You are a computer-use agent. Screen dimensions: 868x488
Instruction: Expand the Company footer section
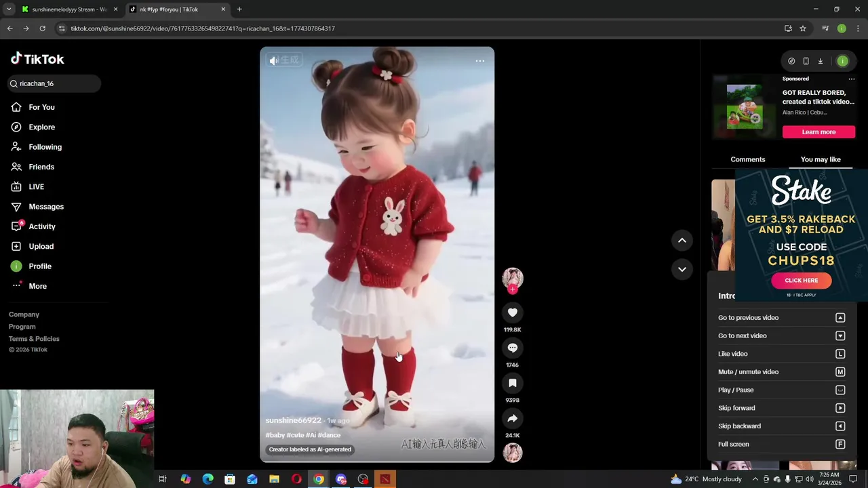coord(24,314)
